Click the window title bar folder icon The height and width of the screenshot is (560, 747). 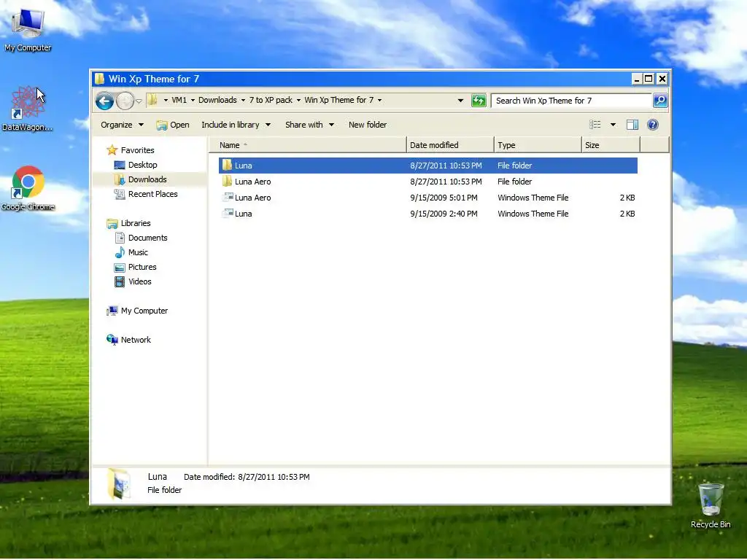click(99, 79)
